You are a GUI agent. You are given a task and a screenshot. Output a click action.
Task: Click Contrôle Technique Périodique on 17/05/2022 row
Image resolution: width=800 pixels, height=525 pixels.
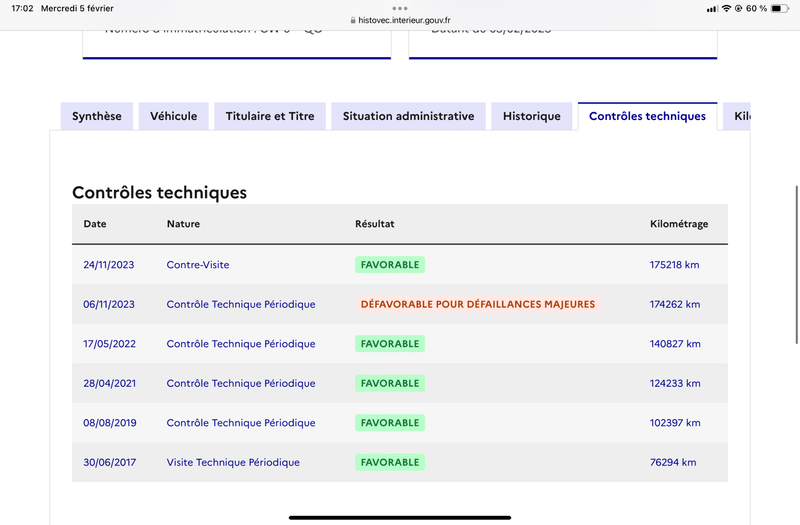241,344
